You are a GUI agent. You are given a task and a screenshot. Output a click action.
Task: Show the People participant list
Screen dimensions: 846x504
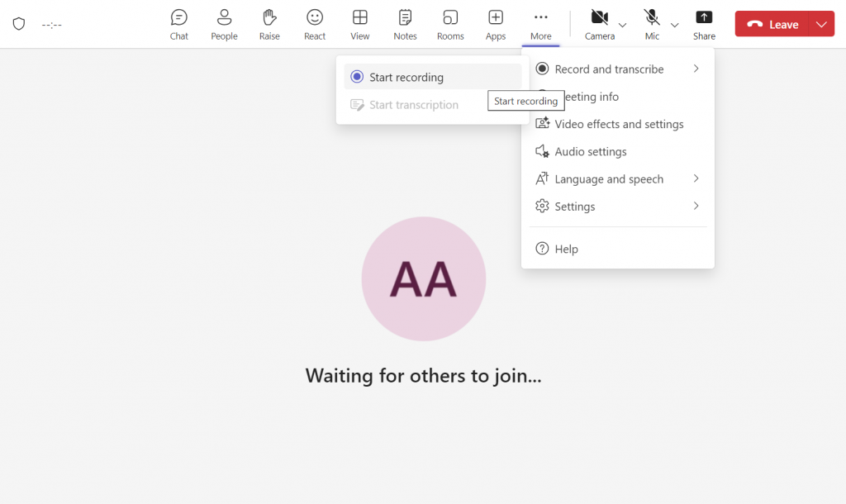(x=224, y=24)
